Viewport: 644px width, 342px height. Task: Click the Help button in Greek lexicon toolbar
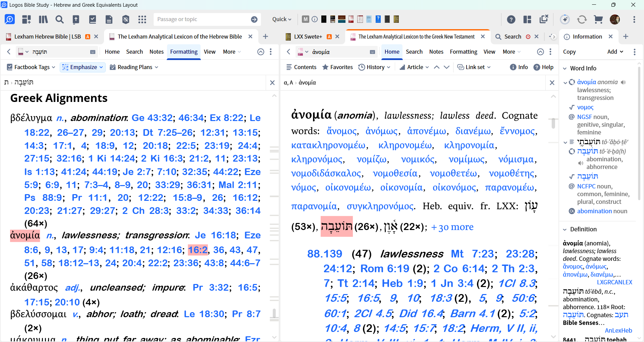click(x=543, y=67)
